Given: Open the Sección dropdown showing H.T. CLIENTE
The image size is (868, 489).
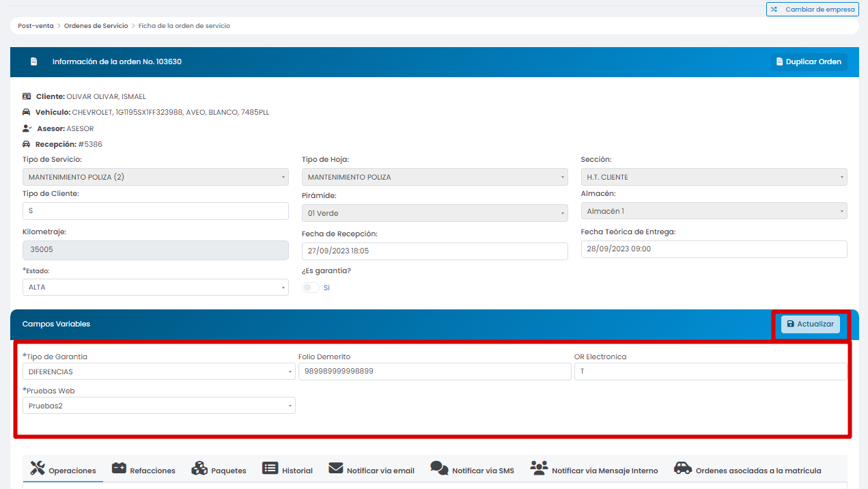Looking at the screenshot, I should coord(714,177).
